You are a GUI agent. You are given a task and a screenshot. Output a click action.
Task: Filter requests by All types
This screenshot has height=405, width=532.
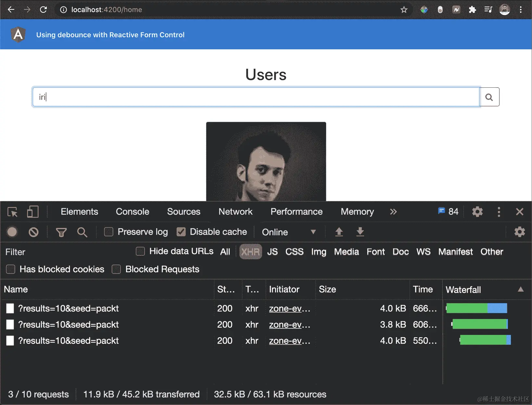point(225,252)
